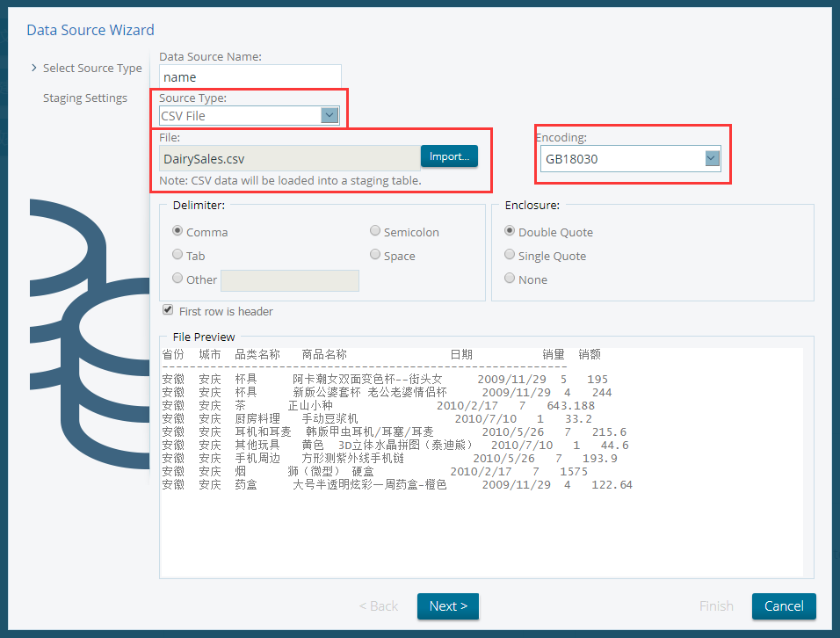Click the DairySales.csv file field
The height and width of the screenshot is (638, 840).
click(x=290, y=158)
